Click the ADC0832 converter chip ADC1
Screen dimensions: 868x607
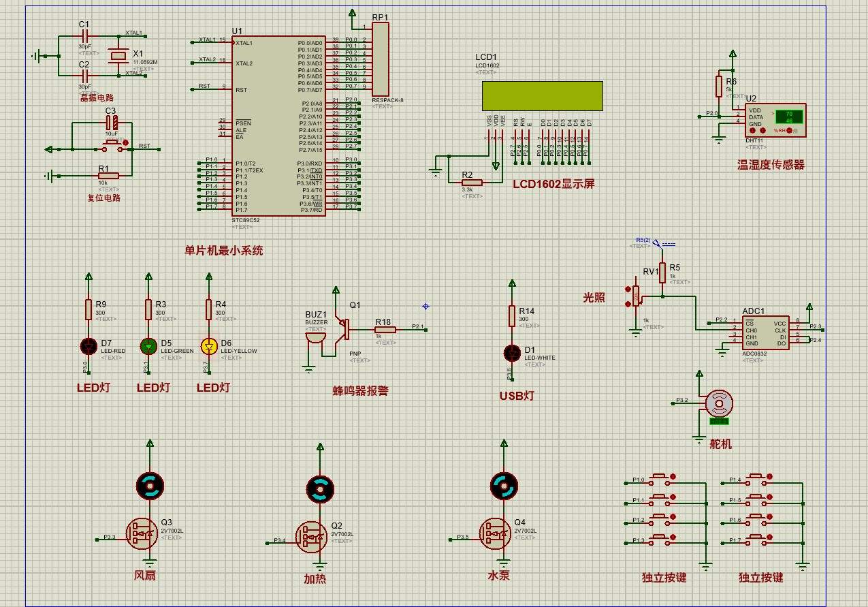pos(766,333)
